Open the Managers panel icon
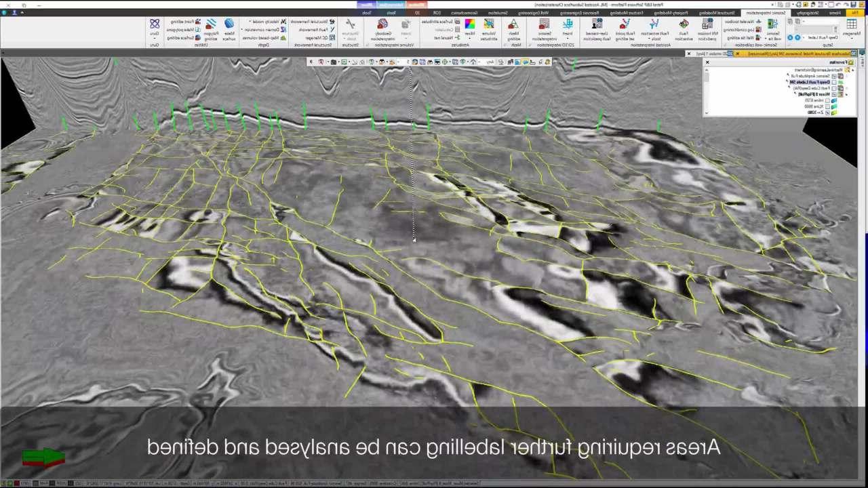This screenshot has height=488, width=868. pyautogui.click(x=852, y=27)
